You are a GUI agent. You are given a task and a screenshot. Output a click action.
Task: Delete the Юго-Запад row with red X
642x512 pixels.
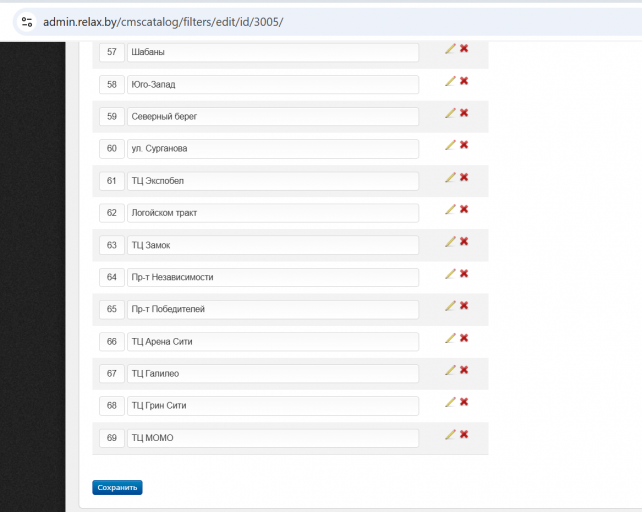click(x=464, y=81)
